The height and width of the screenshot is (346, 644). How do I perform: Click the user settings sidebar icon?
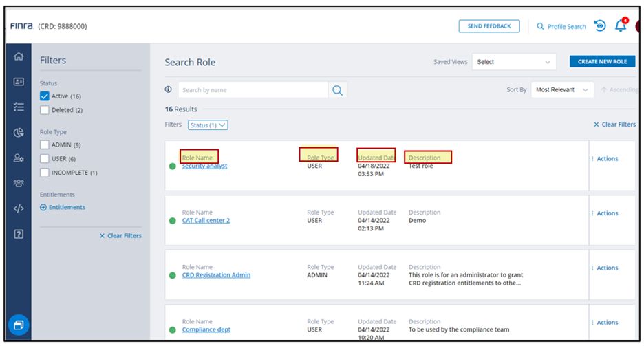tap(19, 158)
